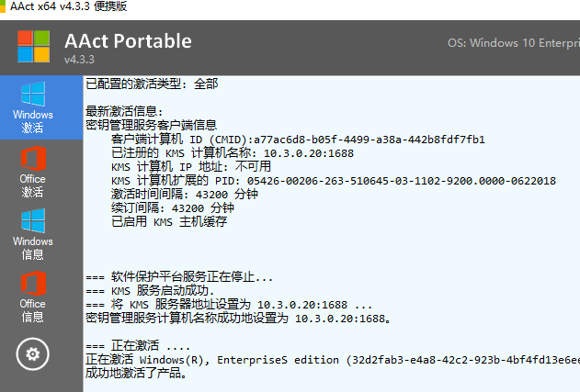Click the 激活时间间隔 43200 分钟 line
This screenshot has height=392, width=580.
coord(184,195)
